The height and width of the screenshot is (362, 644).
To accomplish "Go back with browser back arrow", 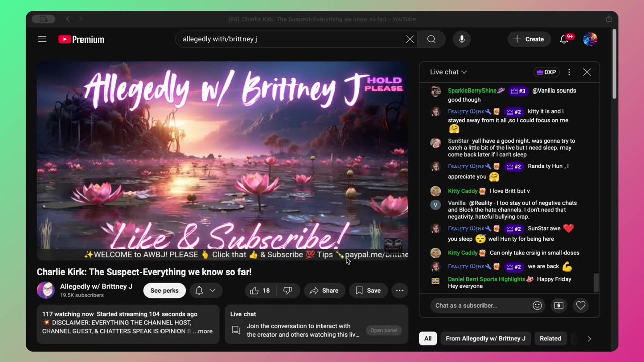I will pos(68,19).
